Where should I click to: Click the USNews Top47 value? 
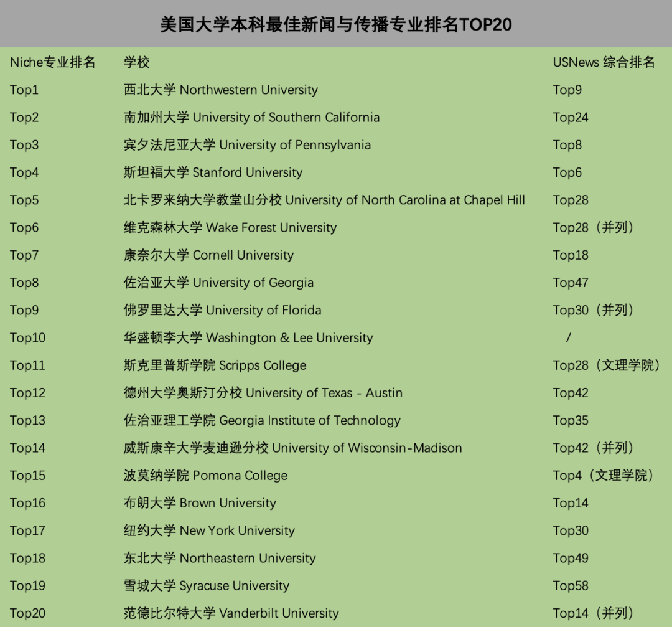click(571, 283)
